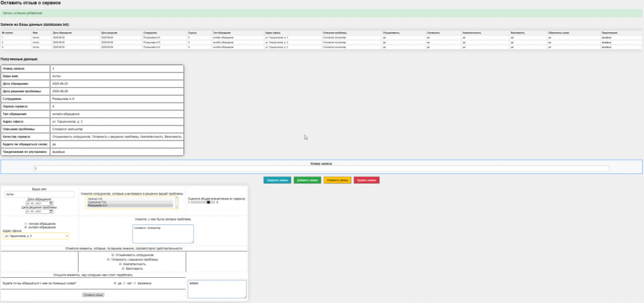Select 'Ромашкова А.И.' in the employee list
The image size is (644, 303).
[x=130, y=206]
